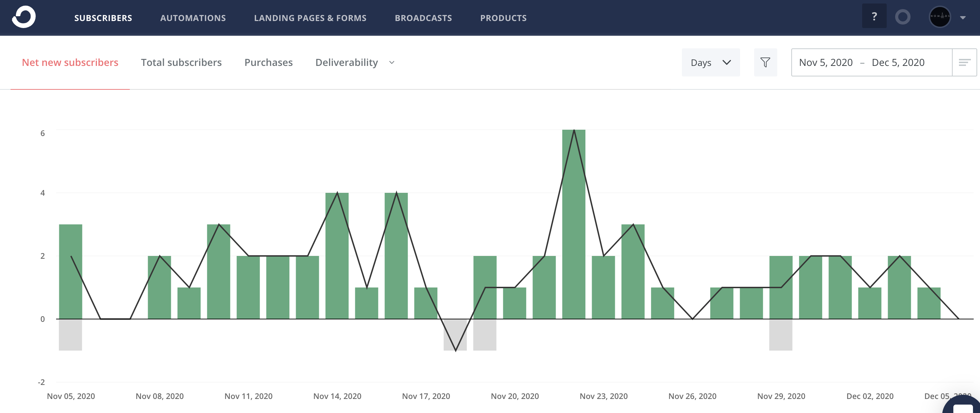
Task: Select the Net new subscribers tab
Action: [70, 62]
